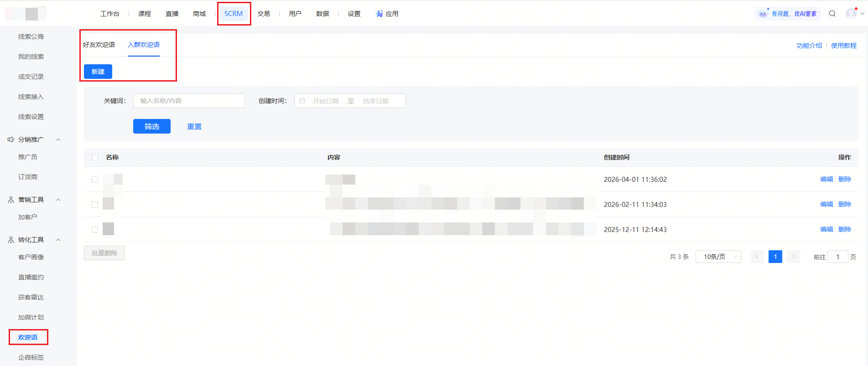Click the calendar icon in date range
Image resolution: width=868 pixels, height=366 pixels.
point(302,101)
